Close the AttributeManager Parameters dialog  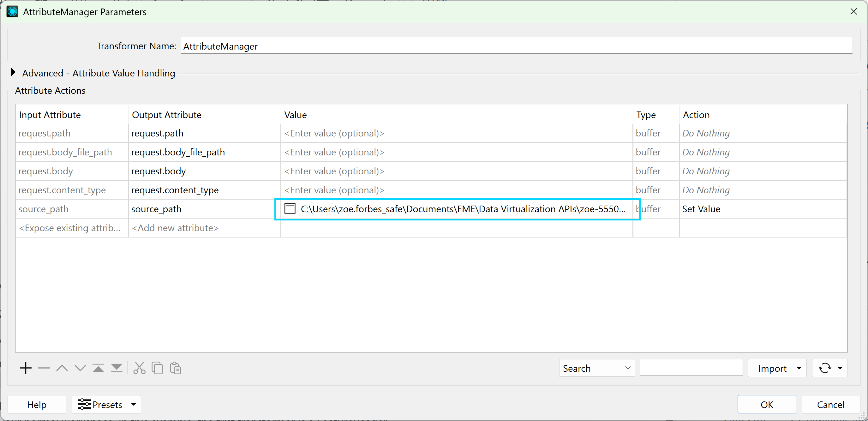[x=853, y=12]
